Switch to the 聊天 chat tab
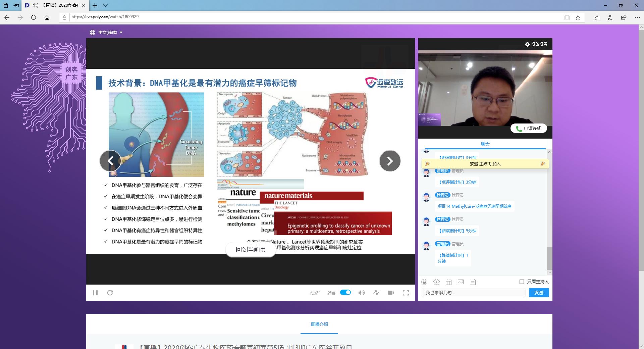The image size is (644, 349). [x=485, y=144]
